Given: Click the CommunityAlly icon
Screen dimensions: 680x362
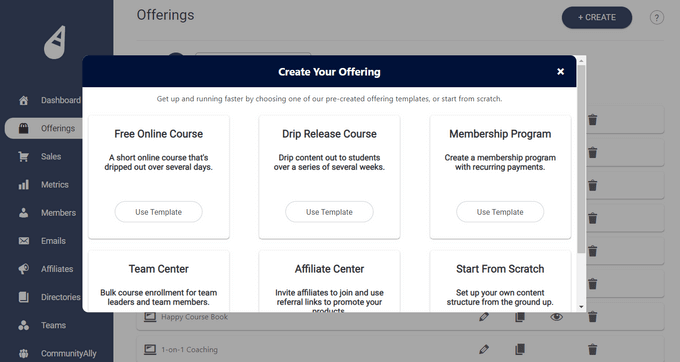Looking at the screenshot, I should tap(23, 353).
